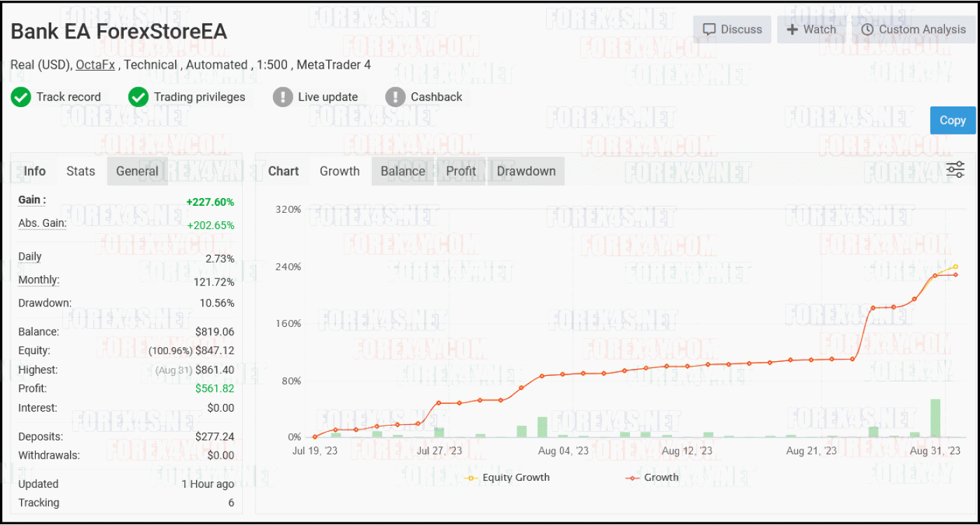Click the tall green bar near Aug 31

(935, 418)
